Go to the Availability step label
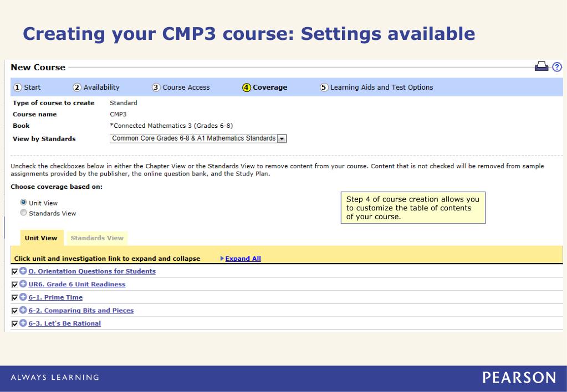Screen dimensions: 567x392 tap(101, 87)
